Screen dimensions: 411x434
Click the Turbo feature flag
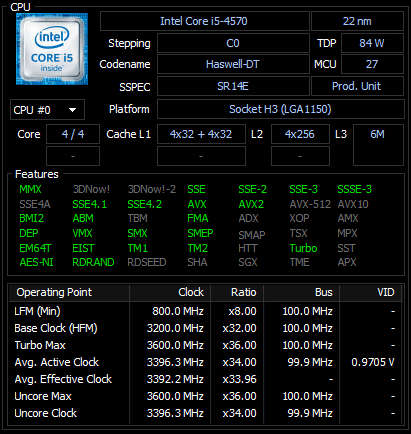click(x=304, y=248)
